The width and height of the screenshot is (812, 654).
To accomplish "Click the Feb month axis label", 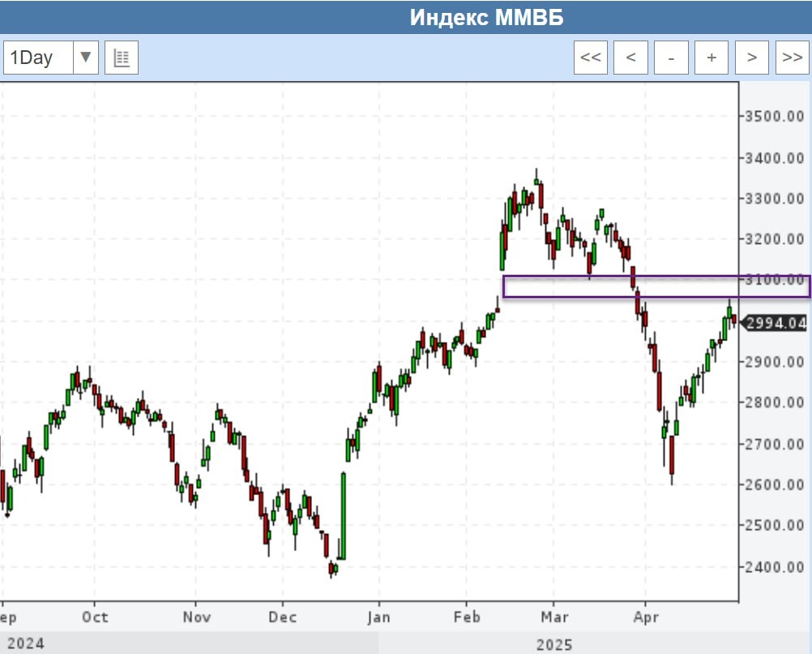I will tap(467, 618).
